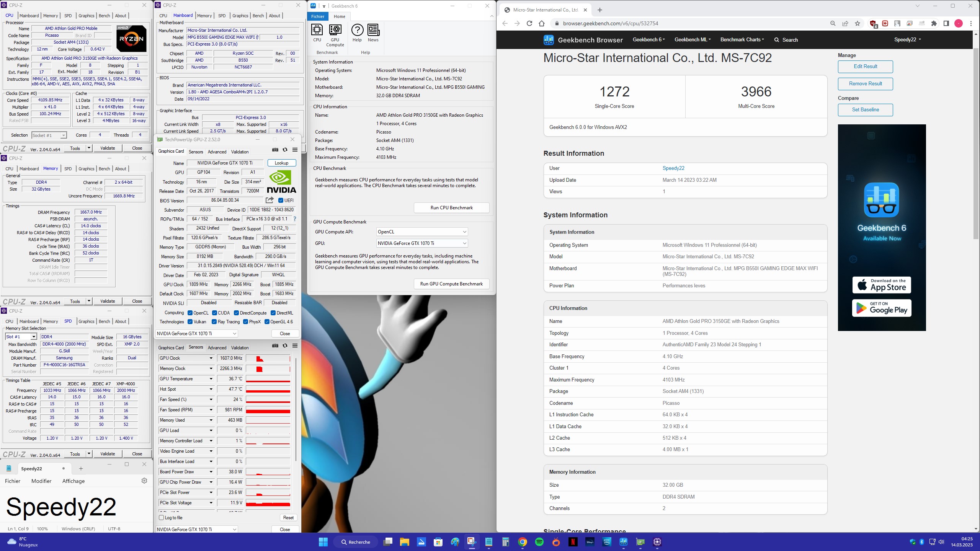The height and width of the screenshot is (551, 980).
Task: Open hamburger menu in GPU-Z Sensors window
Action: (295, 346)
